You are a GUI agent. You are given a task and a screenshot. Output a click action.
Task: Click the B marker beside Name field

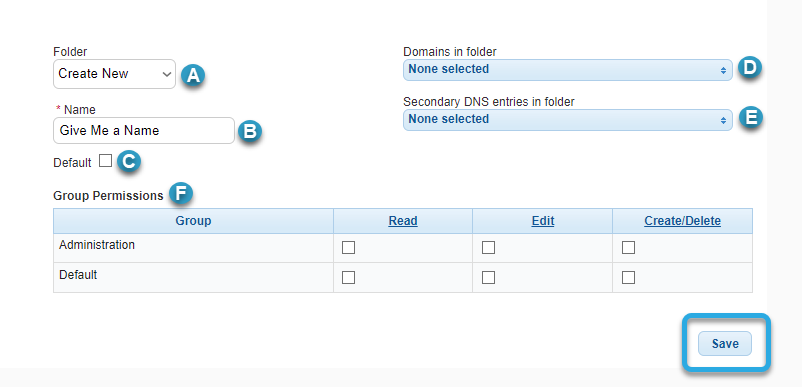tap(250, 131)
